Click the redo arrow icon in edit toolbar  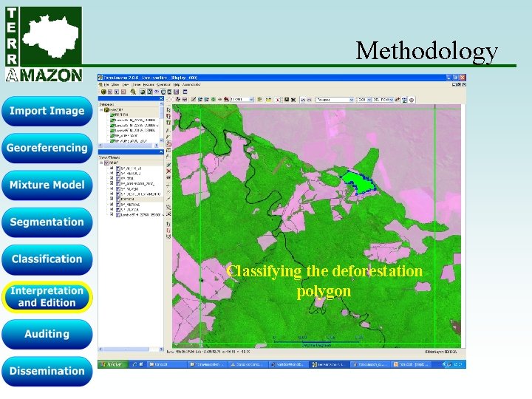[x=309, y=100]
